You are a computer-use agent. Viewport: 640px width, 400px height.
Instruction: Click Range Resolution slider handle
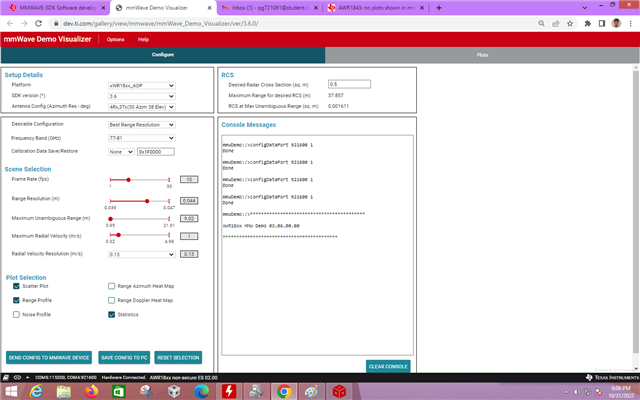coord(147,201)
